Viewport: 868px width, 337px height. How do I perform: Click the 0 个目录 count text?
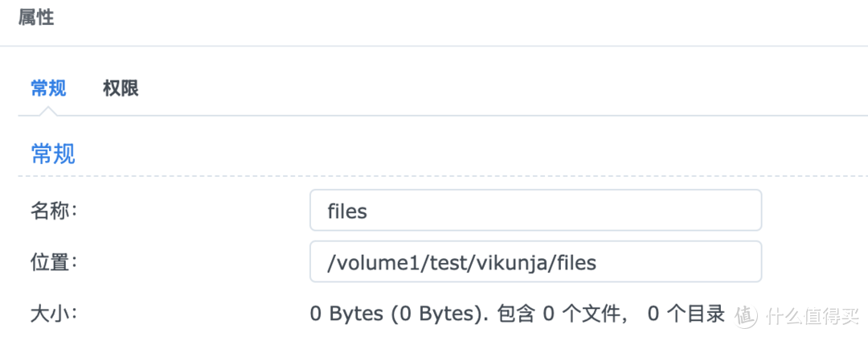pos(686,314)
